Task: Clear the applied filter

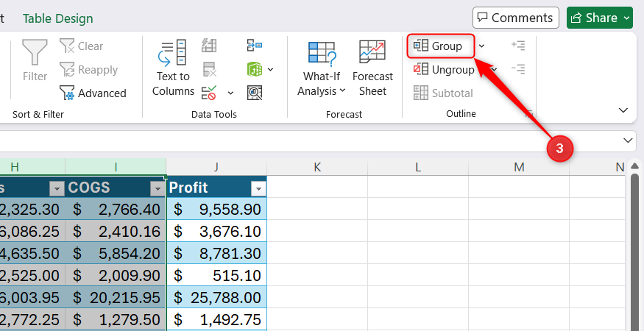Action: coord(81,46)
